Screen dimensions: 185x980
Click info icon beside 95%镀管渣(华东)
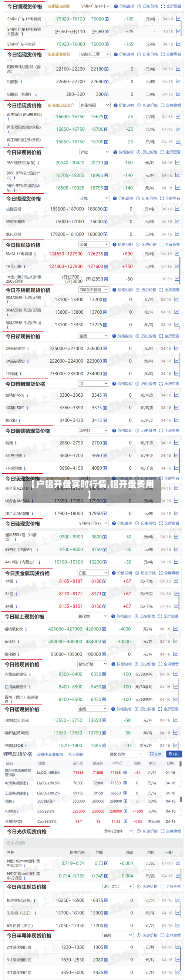click(x=38, y=163)
